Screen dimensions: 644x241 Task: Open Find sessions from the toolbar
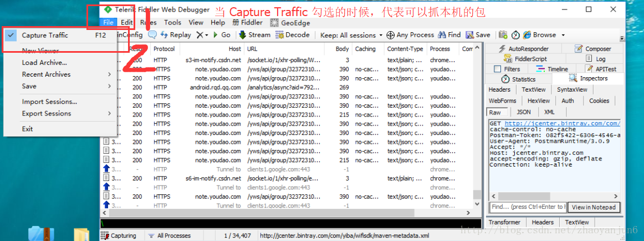(449, 35)
